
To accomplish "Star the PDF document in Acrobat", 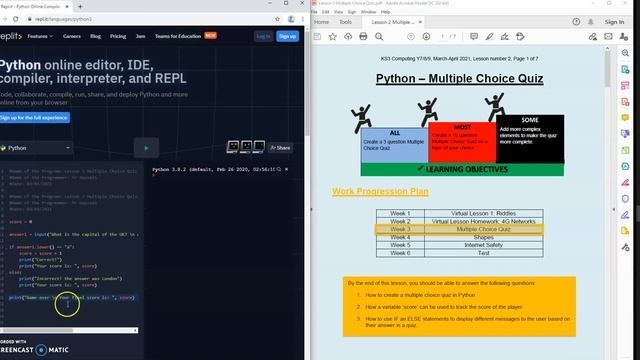I will 333,37.
